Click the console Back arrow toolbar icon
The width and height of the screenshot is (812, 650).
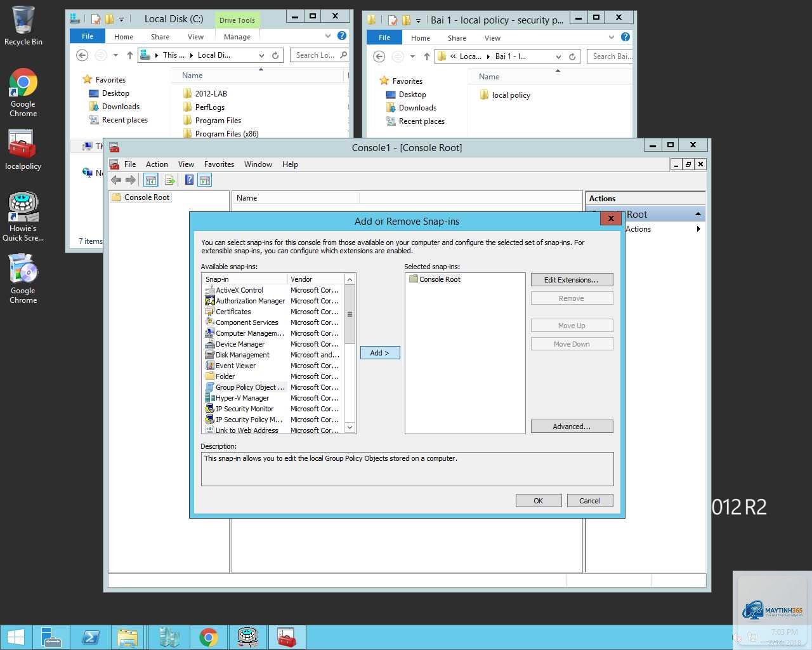116,180
